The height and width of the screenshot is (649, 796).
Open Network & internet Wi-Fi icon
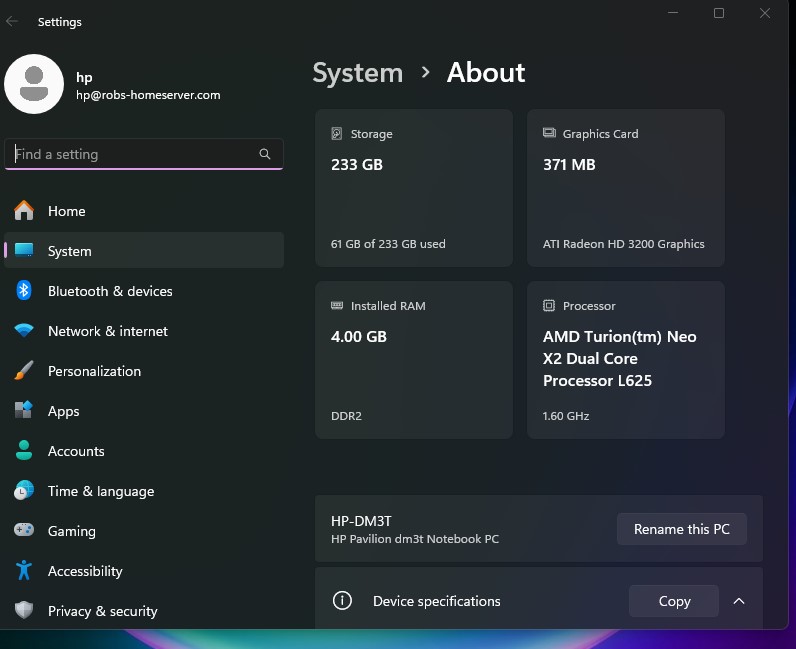(x=24, y=331)
